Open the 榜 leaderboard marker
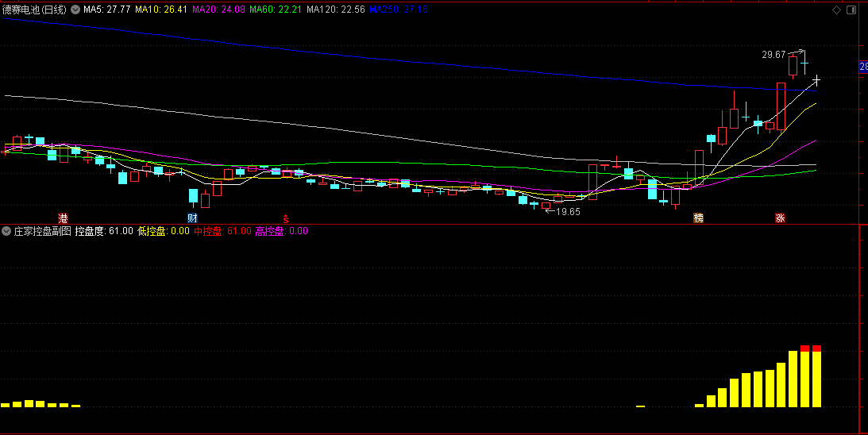868x435 pixels. tap(699, 218)
